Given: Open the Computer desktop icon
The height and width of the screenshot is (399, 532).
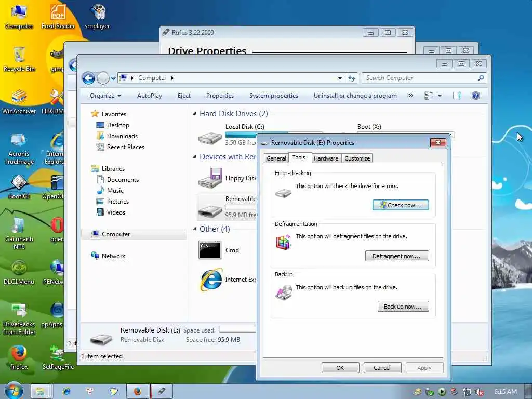Looking at the screenshot, I should coord(19,15).
